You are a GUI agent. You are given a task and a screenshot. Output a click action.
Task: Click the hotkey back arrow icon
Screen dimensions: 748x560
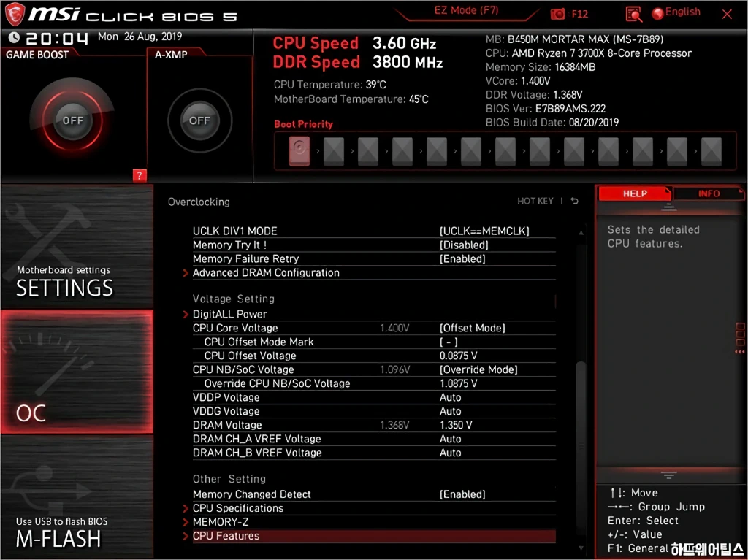coord(575,201)
